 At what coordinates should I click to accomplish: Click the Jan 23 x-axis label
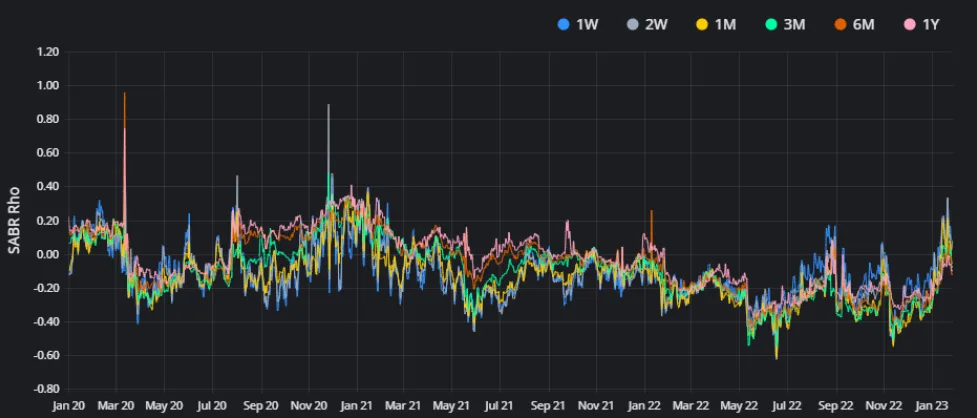click(932, 404)
